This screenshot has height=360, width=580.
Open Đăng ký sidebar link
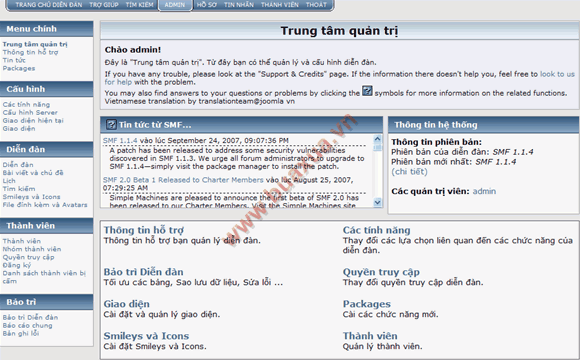pyautogui.click(x=17, y=265)
